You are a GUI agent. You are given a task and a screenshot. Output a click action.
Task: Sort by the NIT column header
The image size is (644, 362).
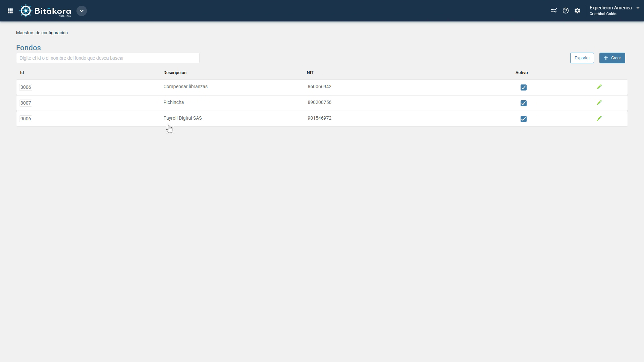click(310, 73)
